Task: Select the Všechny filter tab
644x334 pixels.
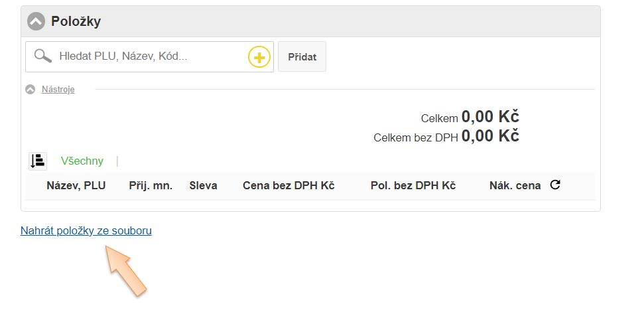Action: pyautogui.click(x=82, y=161)
